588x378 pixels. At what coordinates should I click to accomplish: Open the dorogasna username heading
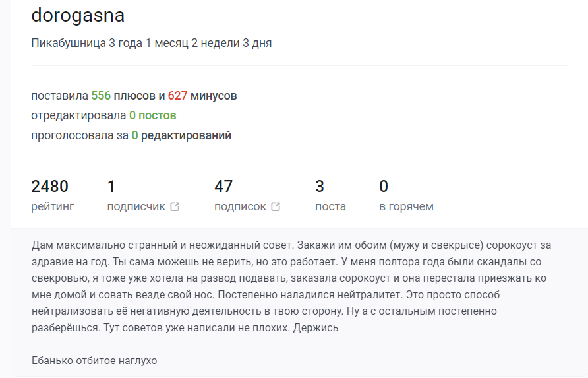[x=78, y=15]
